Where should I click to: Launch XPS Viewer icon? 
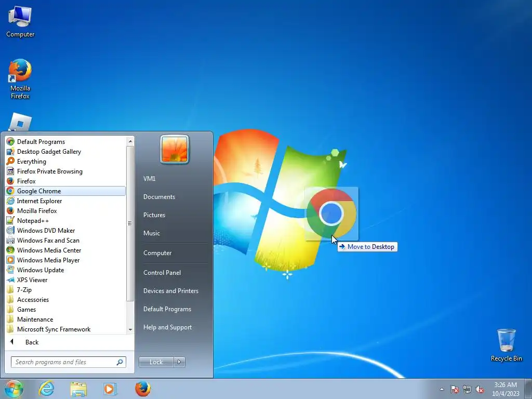10,280
